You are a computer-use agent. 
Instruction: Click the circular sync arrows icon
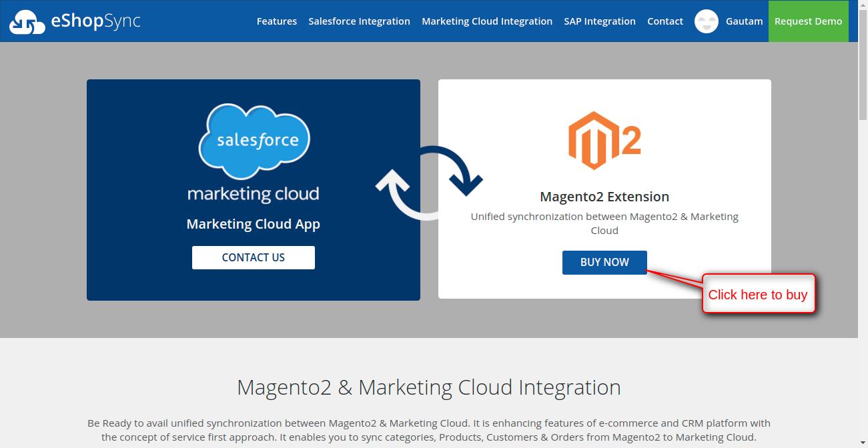(429, 183)
